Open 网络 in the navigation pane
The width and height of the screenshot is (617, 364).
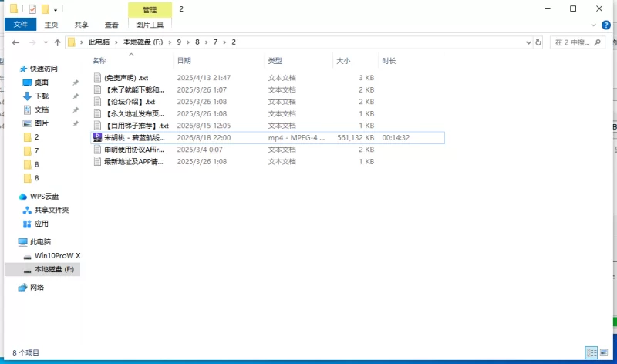(x=36, y=288)
